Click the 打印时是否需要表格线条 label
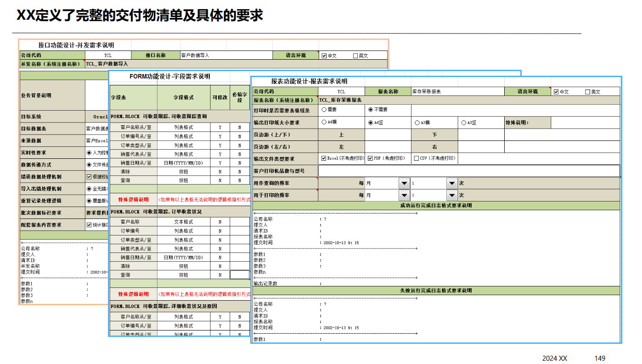The width and height of the screenshot is (642, 364). [285, 110]
